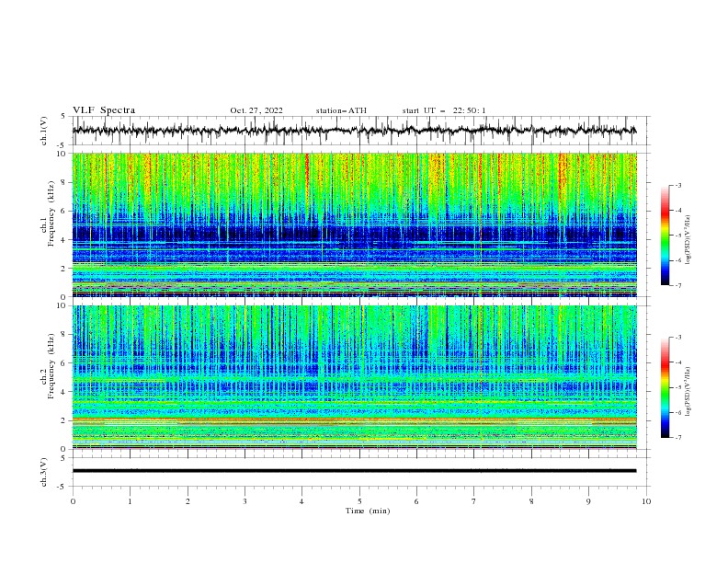Viewport: 728px width, 563px height.
Task: Click the ch.2 colorbar tick "-7"
Action: pos(677,437)
